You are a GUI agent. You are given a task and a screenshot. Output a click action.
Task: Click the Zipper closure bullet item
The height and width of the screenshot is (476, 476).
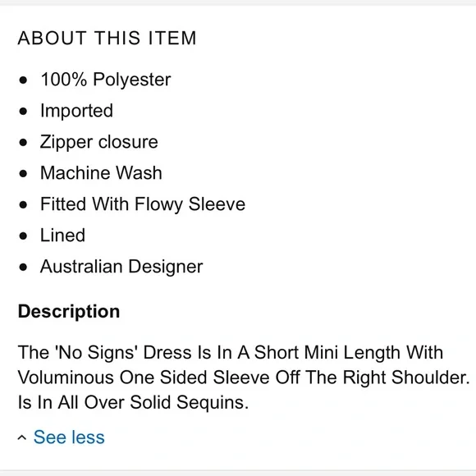coord(99,142)
